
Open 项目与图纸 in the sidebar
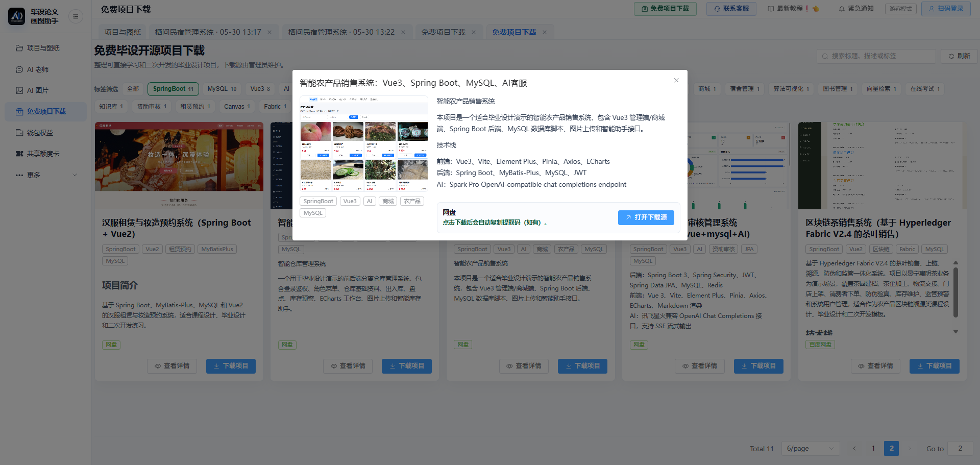tap(45, 48)
